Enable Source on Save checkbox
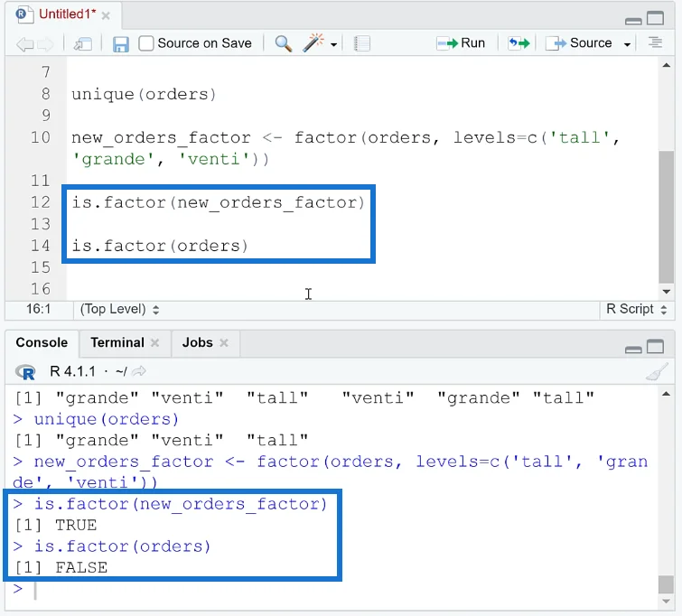This screenshot has height=616, width=682. [146, 43]
